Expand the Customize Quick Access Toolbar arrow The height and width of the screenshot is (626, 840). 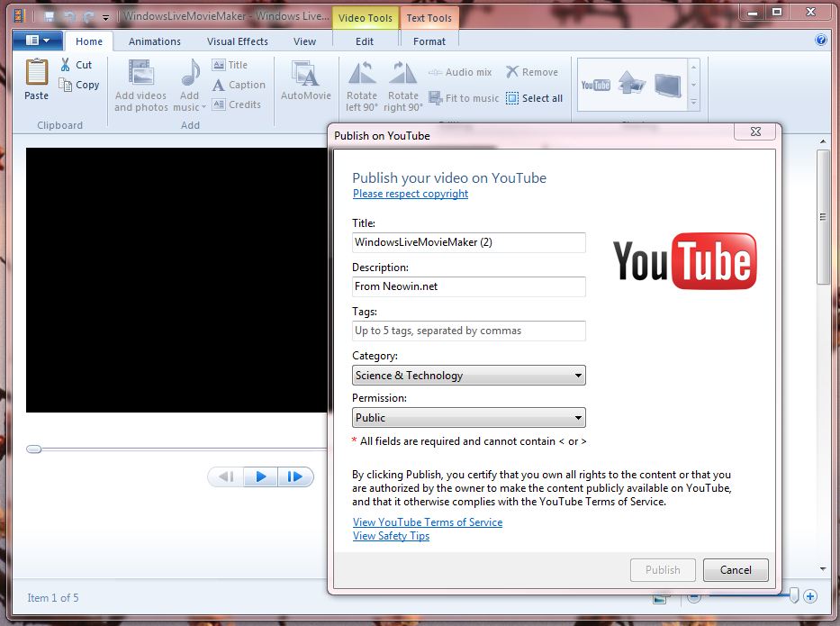coord(106,17)
